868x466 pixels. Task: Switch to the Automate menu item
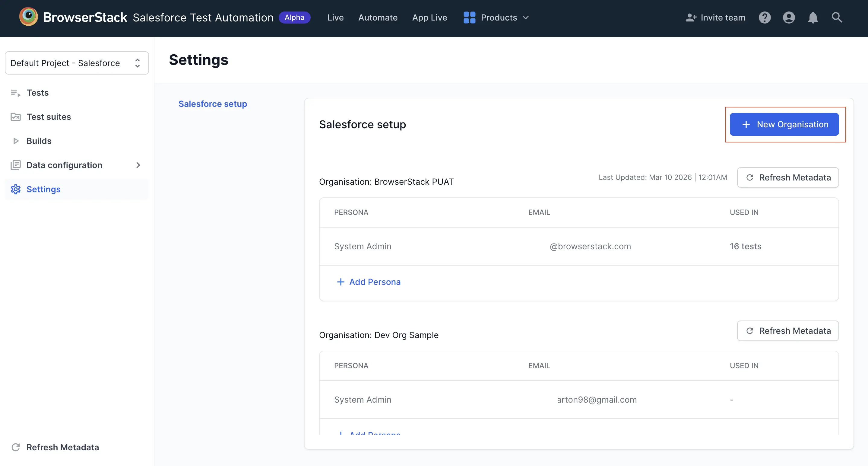pos(378,17)
